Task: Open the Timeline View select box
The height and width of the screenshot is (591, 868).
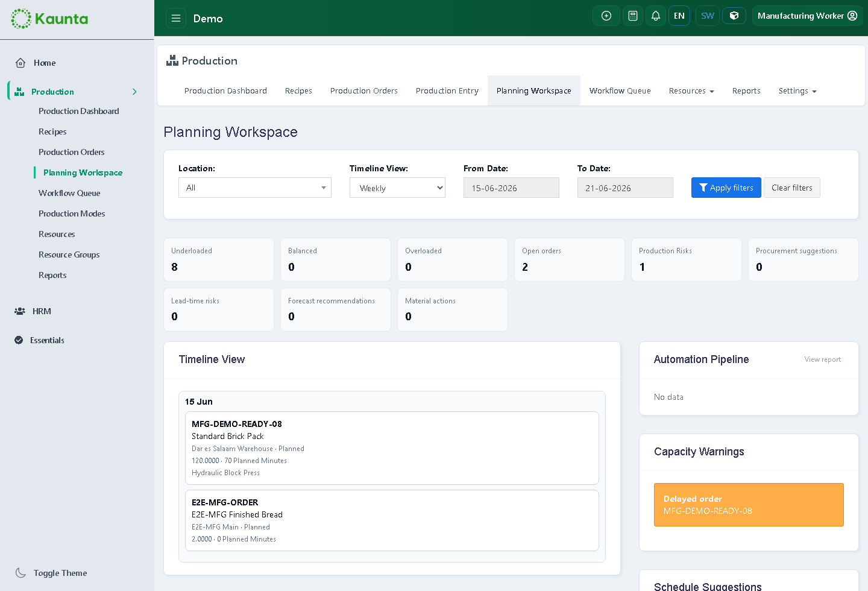Action: click(x=397, y=188)
